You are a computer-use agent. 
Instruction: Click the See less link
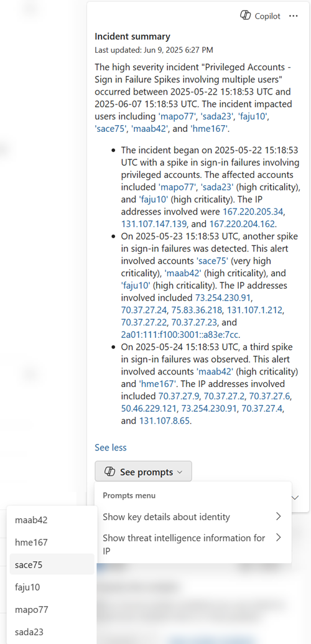(x=111, y=447)
